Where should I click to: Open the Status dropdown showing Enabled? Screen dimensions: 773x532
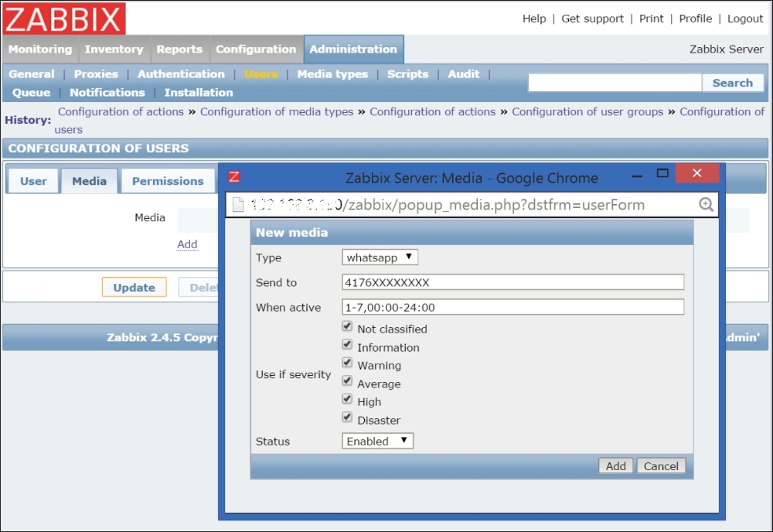pos(377,441)
